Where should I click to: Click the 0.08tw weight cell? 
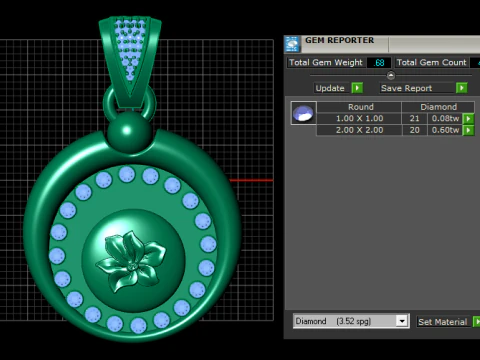coord(445,118)
